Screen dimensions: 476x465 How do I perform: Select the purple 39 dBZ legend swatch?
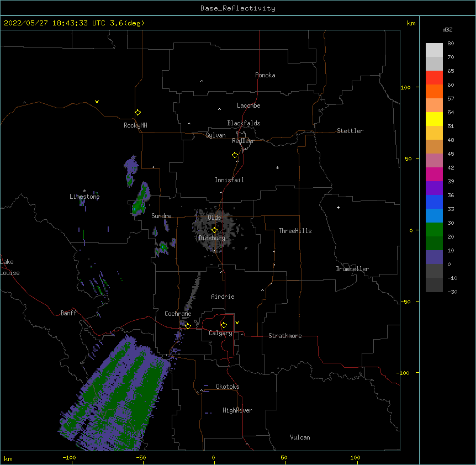pos(434,188)
